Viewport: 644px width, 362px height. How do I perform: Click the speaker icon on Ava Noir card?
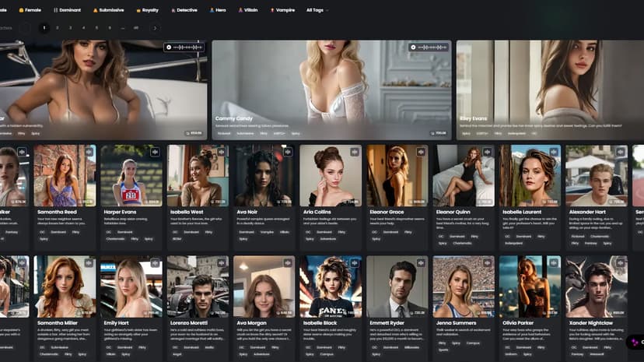tap(288, 152)
